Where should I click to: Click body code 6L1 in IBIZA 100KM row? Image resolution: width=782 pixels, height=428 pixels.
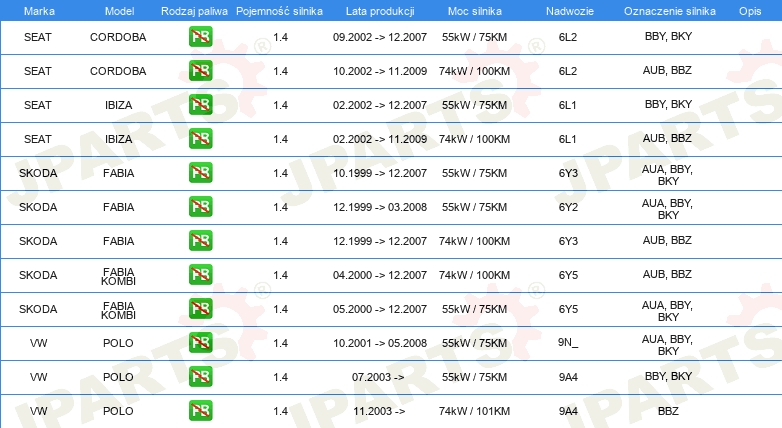coord(568,139)
